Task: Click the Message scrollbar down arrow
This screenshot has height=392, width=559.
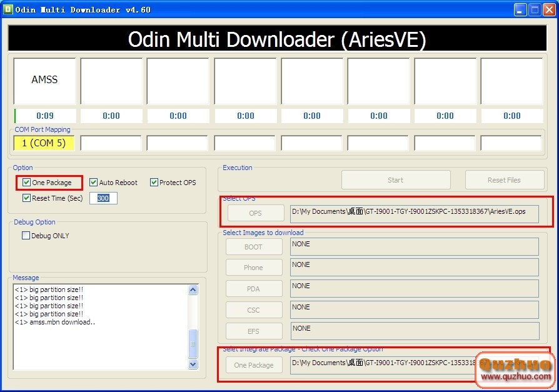Action: tap(193, 364)
